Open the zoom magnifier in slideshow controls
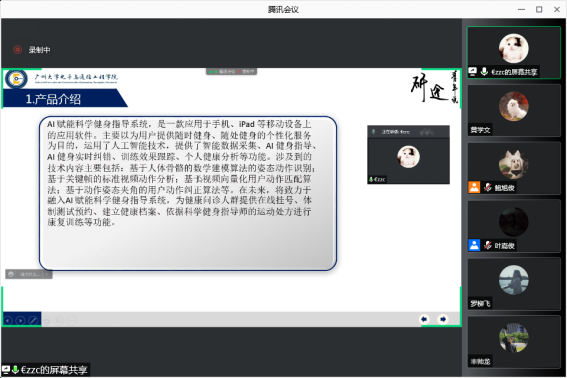This screenshot has height=378, width=567. click(59, 320)
